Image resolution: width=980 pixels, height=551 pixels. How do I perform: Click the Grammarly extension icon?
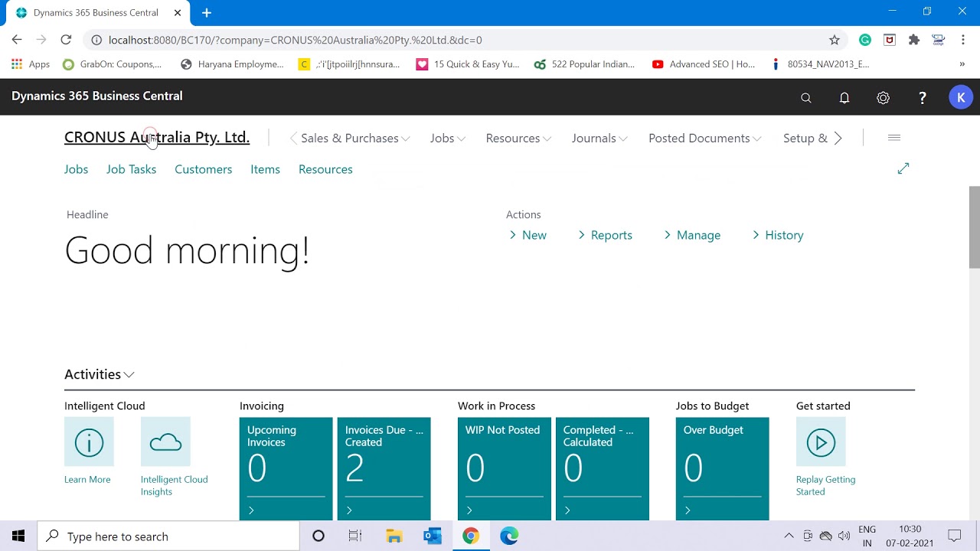(865, 40)
